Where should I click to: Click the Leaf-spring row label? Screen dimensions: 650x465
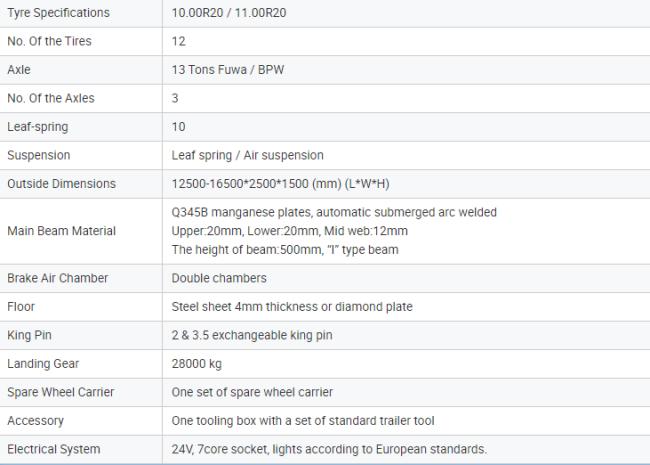38,127
